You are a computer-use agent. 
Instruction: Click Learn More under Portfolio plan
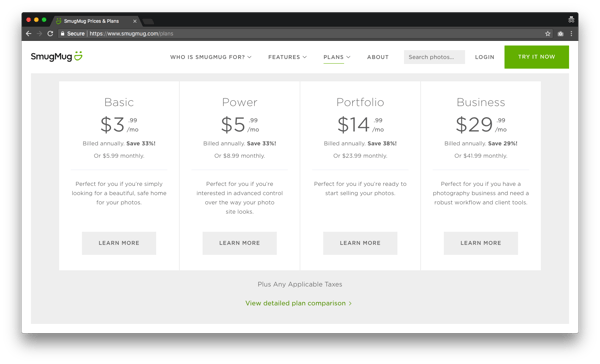coord(360,243)
